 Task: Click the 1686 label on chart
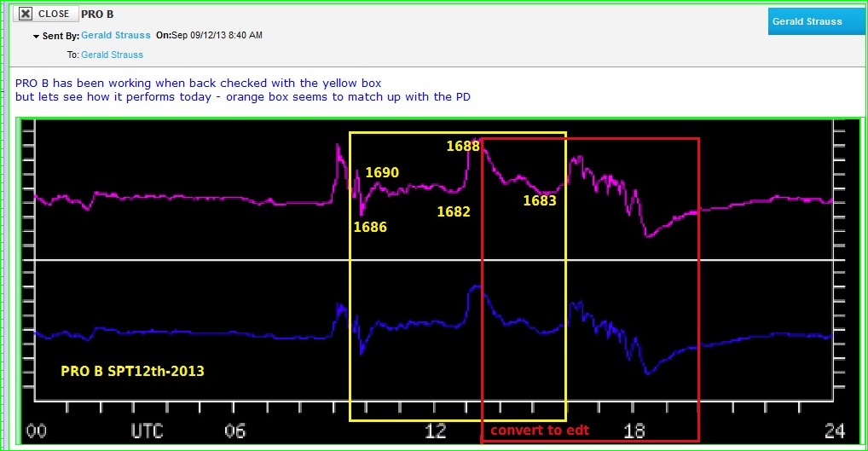pos(370,227)
